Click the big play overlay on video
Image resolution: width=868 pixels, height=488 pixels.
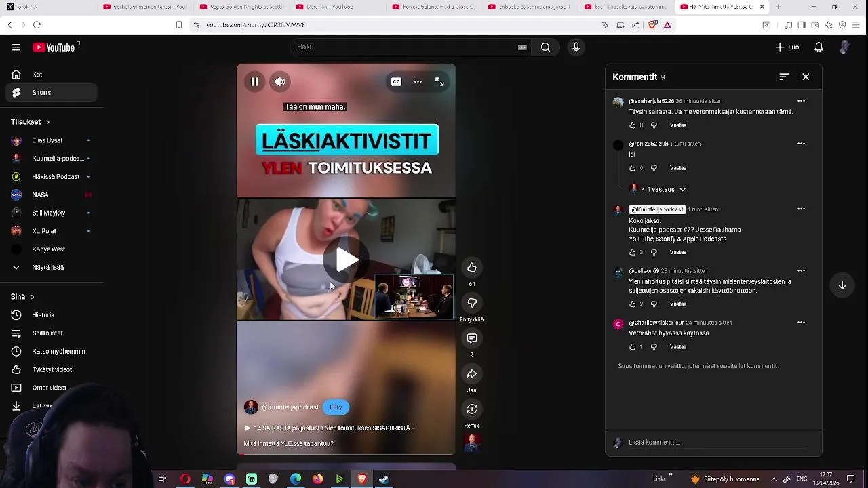point(347,260)
